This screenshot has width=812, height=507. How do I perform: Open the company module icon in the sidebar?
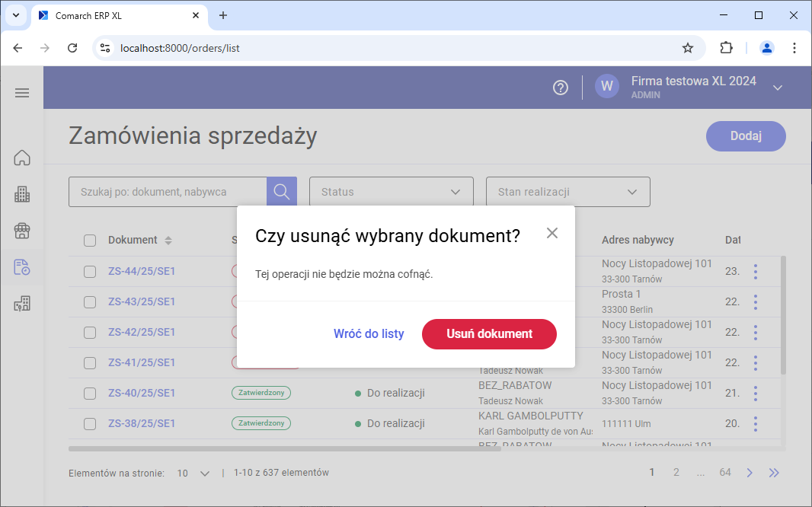(22, 194)
